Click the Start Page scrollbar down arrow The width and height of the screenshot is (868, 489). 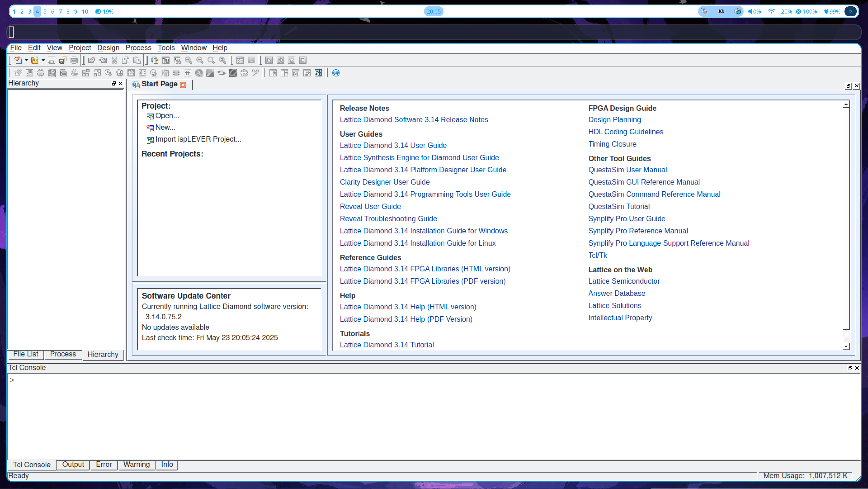coord(846,346)
